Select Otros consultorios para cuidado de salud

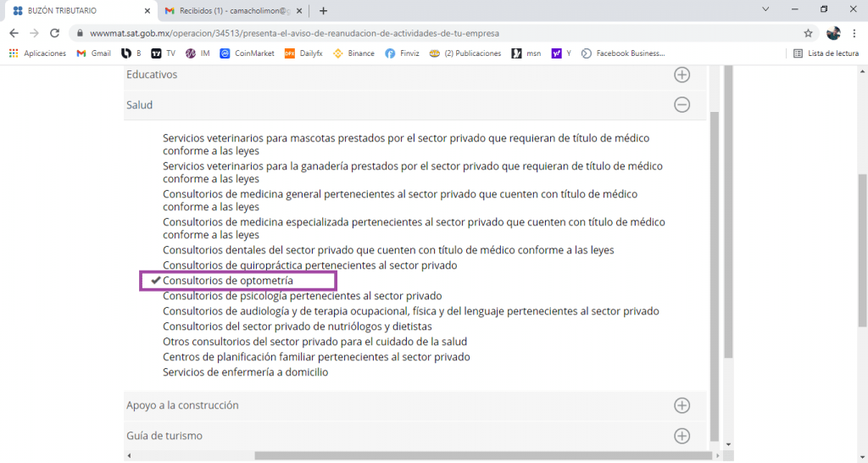pos(314,342)
